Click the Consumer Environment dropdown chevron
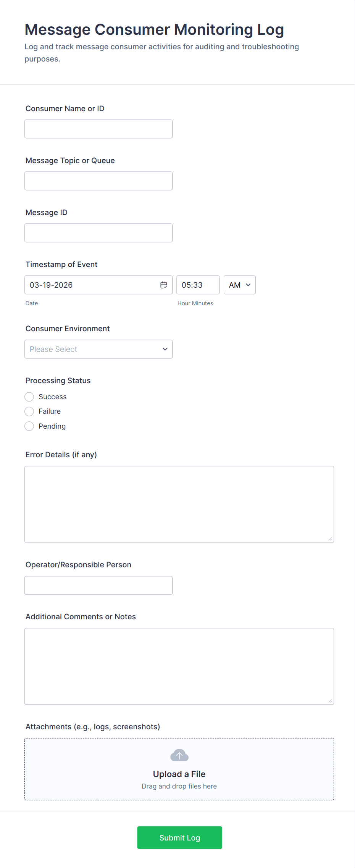This screenshot has width=355, height=868. (165, 349)
